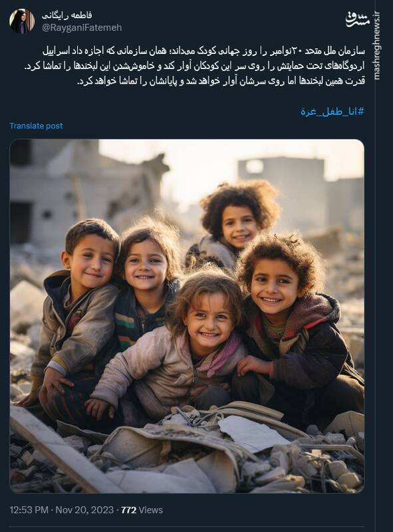
Task: Click tweet line starting اردوگاه‌های تحت حمایتش
Action: pyautogui.click(x=194, y=66)
